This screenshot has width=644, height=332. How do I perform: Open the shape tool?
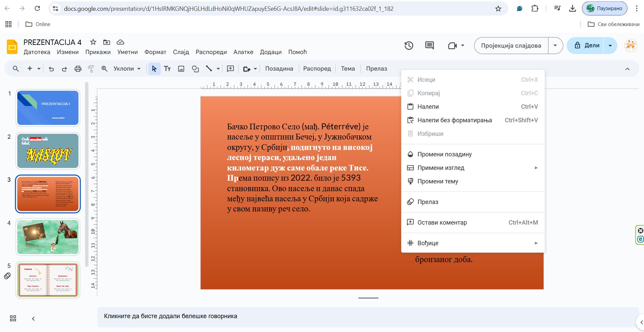pos(195,69)
